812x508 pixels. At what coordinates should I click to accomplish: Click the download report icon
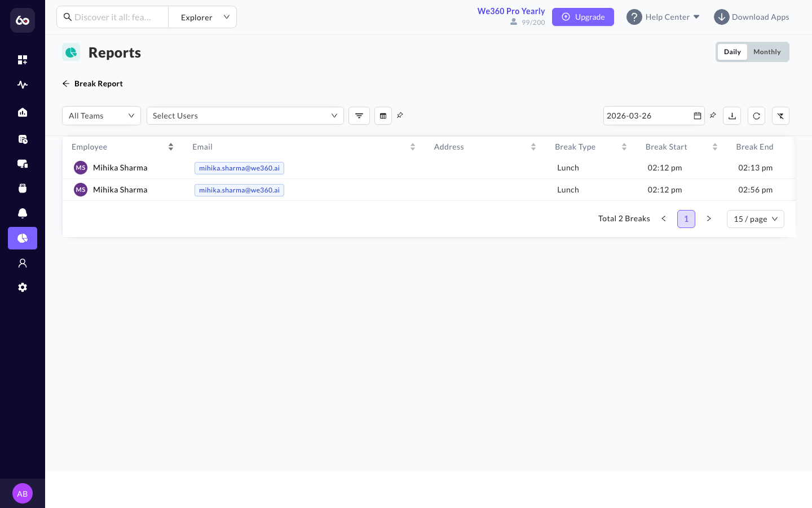click(732, 116)
